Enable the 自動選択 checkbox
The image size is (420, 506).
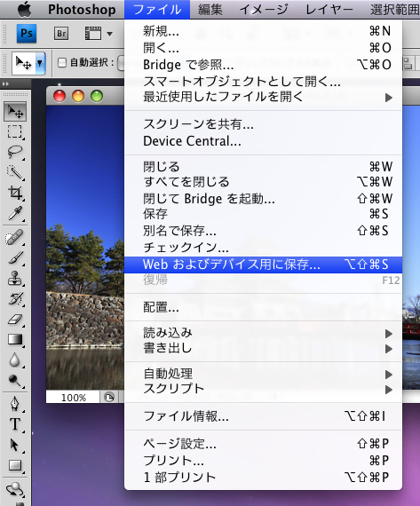point(62,62)
